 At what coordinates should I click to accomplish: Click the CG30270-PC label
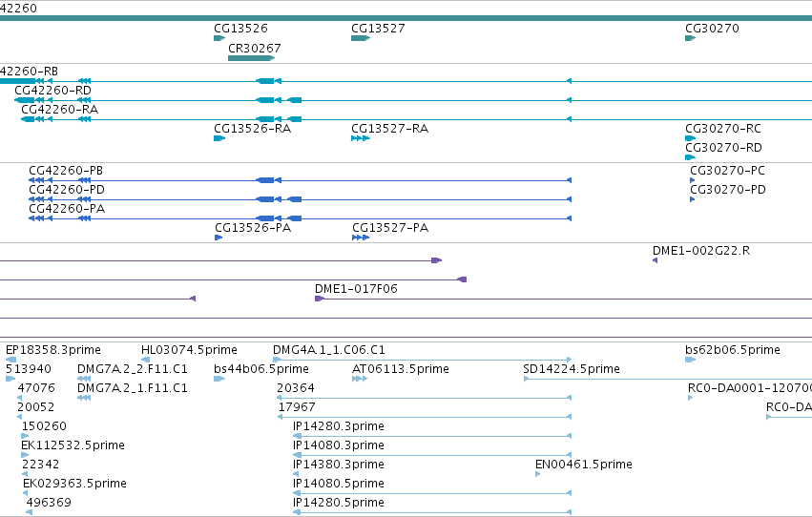pos(727,171)
